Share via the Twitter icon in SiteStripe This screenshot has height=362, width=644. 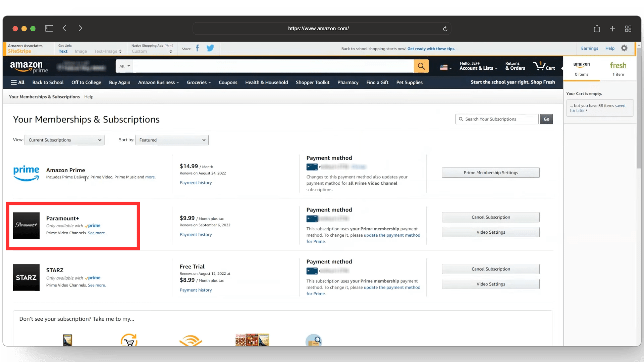click(x=210, y=48)
